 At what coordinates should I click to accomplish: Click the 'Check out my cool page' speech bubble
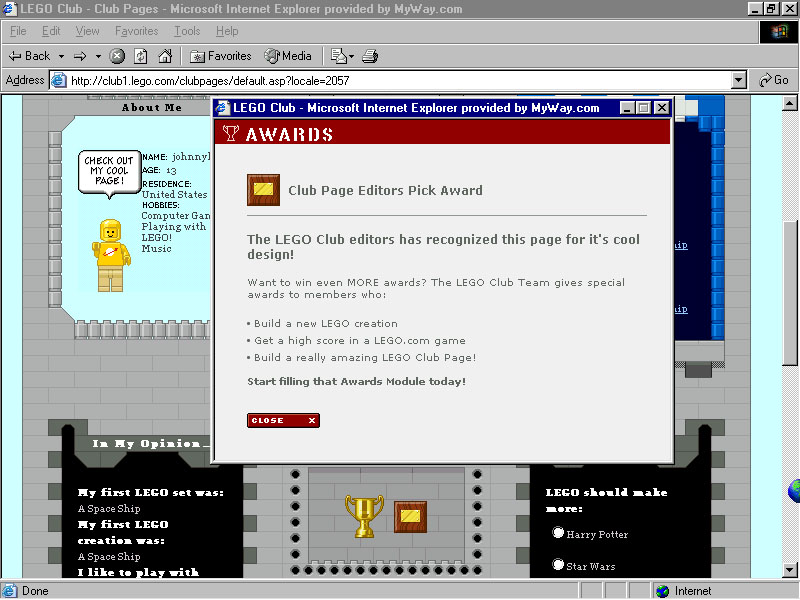[109, 172]
